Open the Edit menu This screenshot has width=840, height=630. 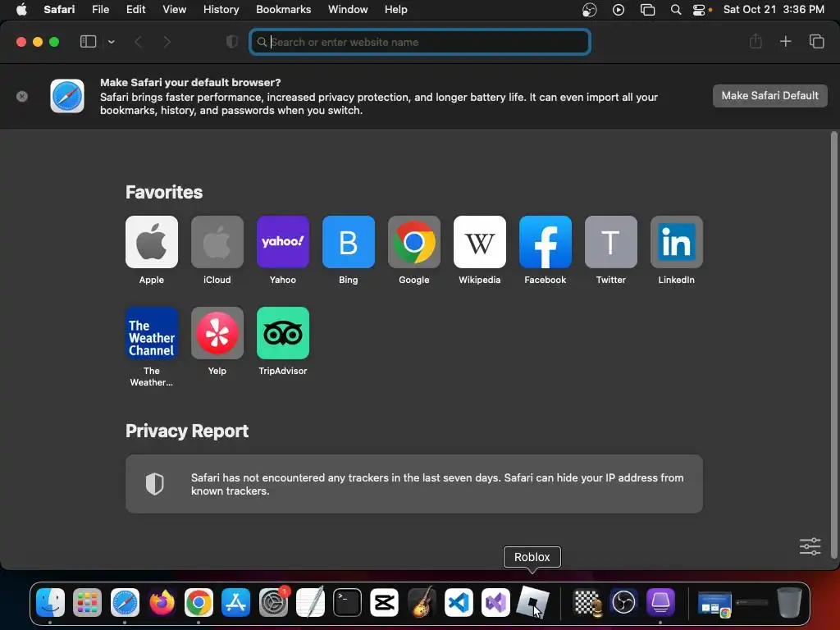click(x=135, y=10)
